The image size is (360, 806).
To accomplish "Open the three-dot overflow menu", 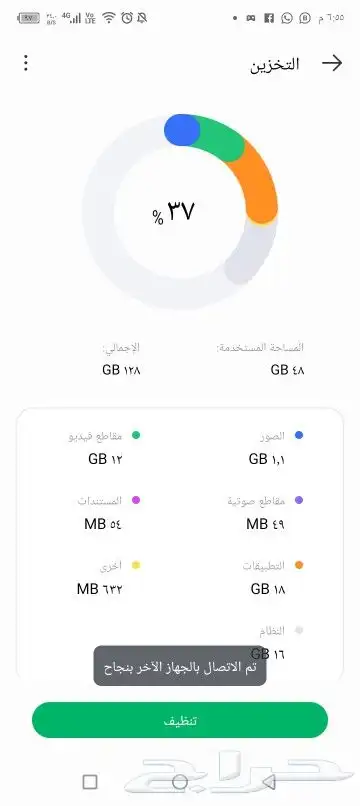I will pos(26,63).
